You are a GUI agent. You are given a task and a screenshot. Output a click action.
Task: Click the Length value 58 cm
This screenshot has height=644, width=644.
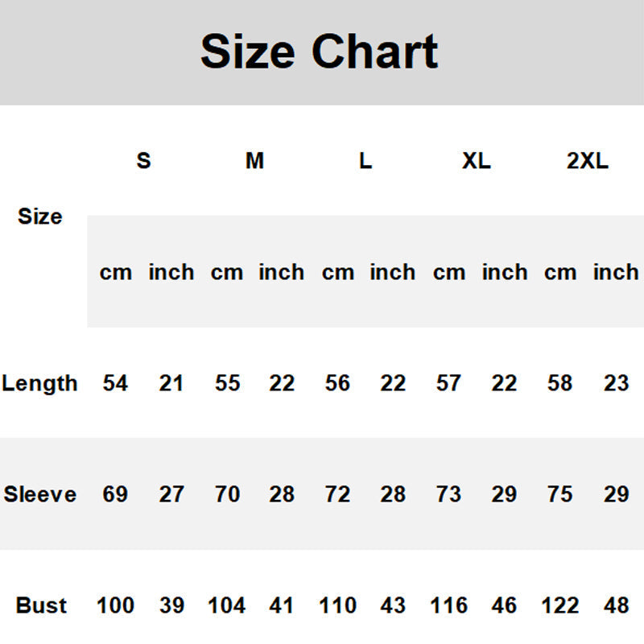(x=560, y=383)
